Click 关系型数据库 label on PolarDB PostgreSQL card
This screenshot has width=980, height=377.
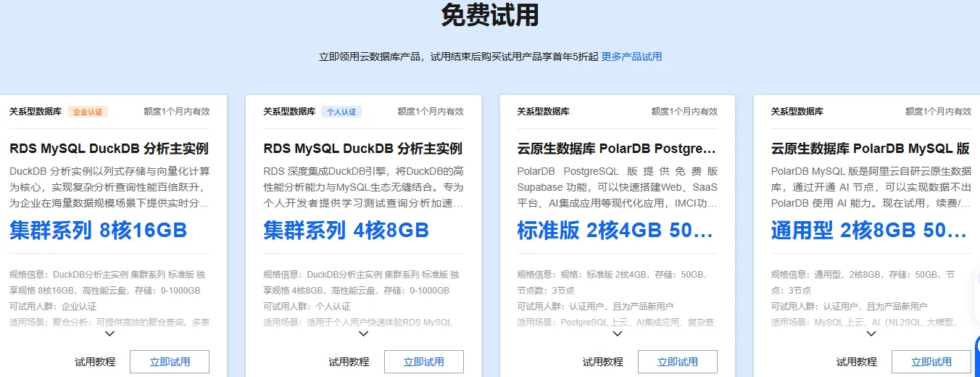(543, 112)
